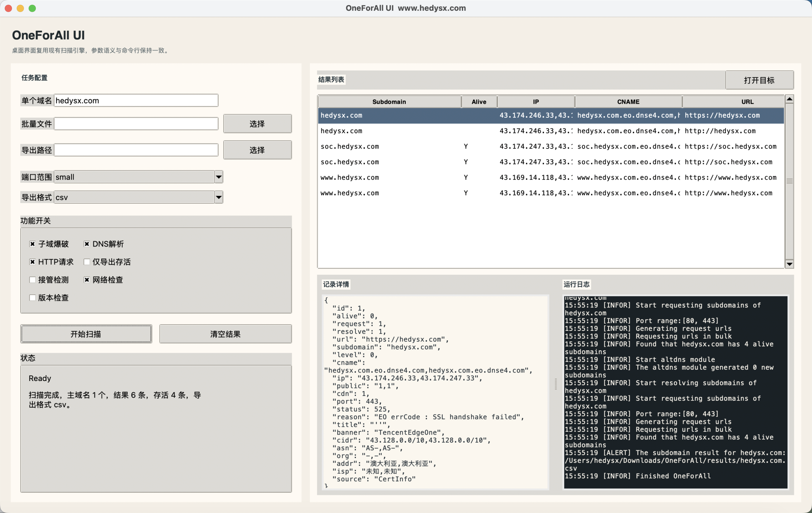
Task: Disable the 子域爆破 checkbox
Action: point(32,244)
